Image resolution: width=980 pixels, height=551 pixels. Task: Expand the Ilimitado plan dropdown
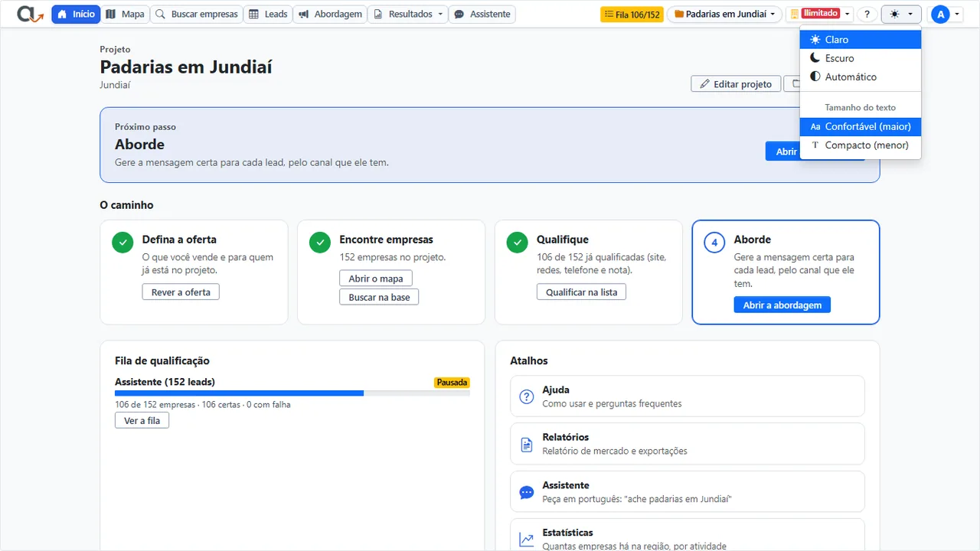click(820, 14)
